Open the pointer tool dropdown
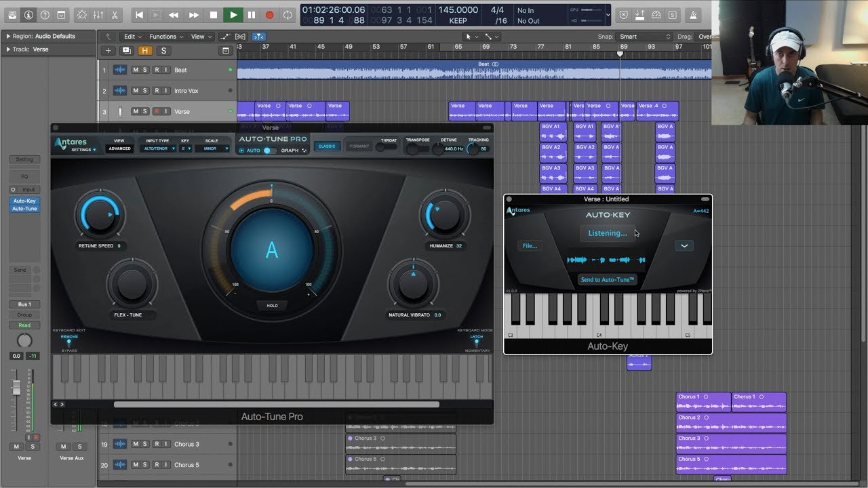868x488 pixels. [472, 37]
